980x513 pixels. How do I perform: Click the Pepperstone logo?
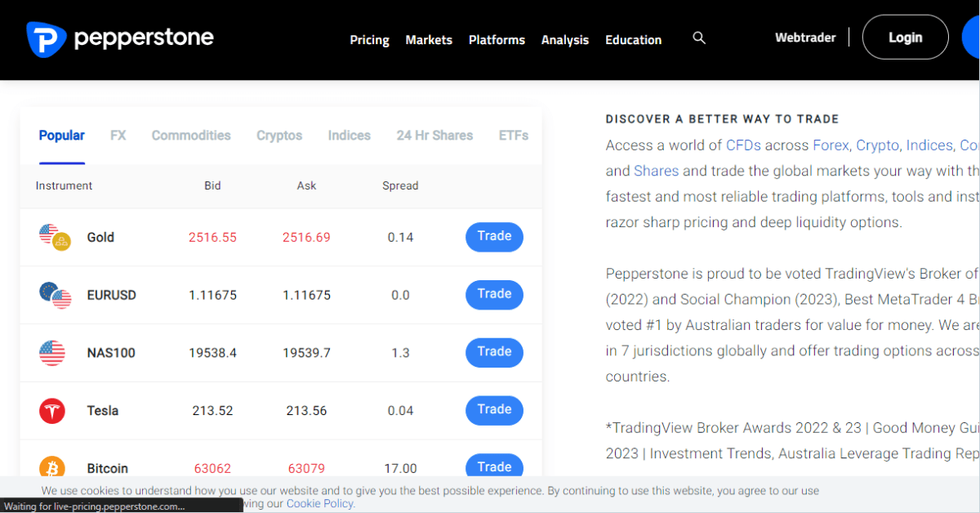tap(119, 38)
